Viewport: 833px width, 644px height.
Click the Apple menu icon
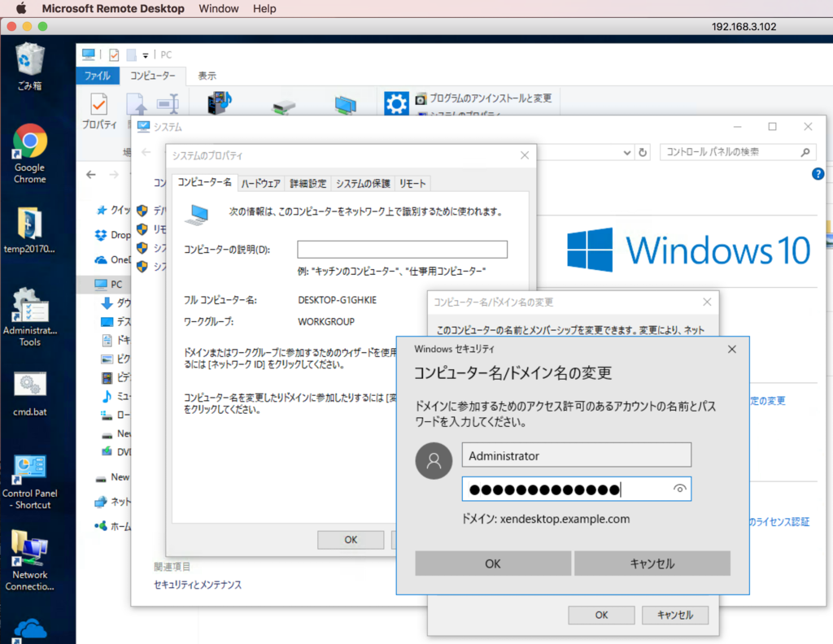click(x=20, y=8)
